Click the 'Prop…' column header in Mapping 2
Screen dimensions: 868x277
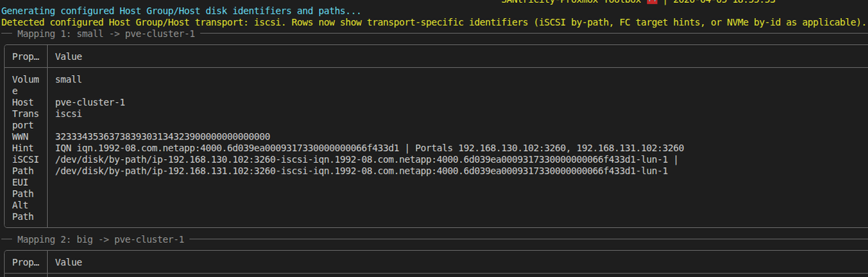click(25, 263)
